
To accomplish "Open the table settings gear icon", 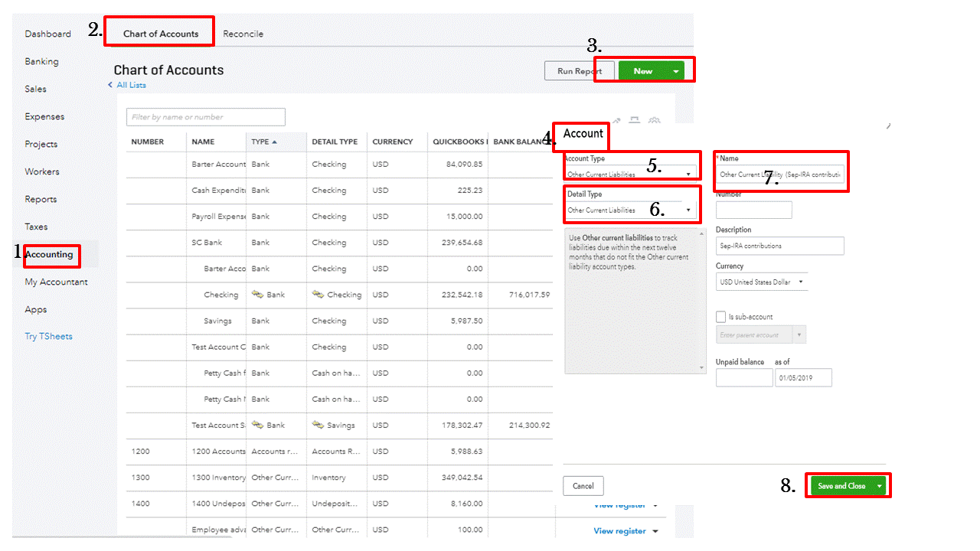I will pyautogui.click(x=655, y=121).
